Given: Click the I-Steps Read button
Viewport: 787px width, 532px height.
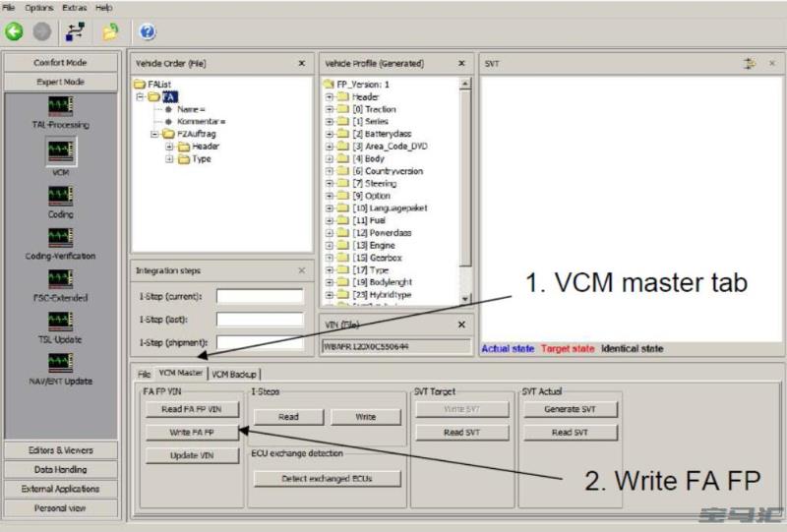Looking at the screenshot, I should [288, 417].
